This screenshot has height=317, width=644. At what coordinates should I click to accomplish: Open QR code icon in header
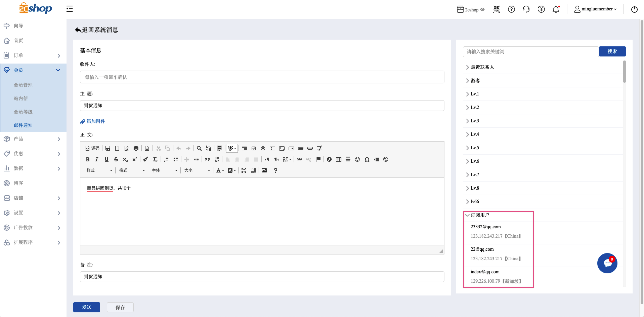tap(496, 9)
